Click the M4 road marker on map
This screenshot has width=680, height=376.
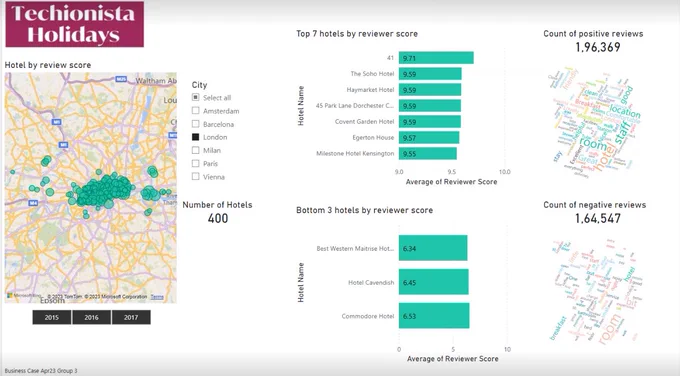(x=33, y=203)
